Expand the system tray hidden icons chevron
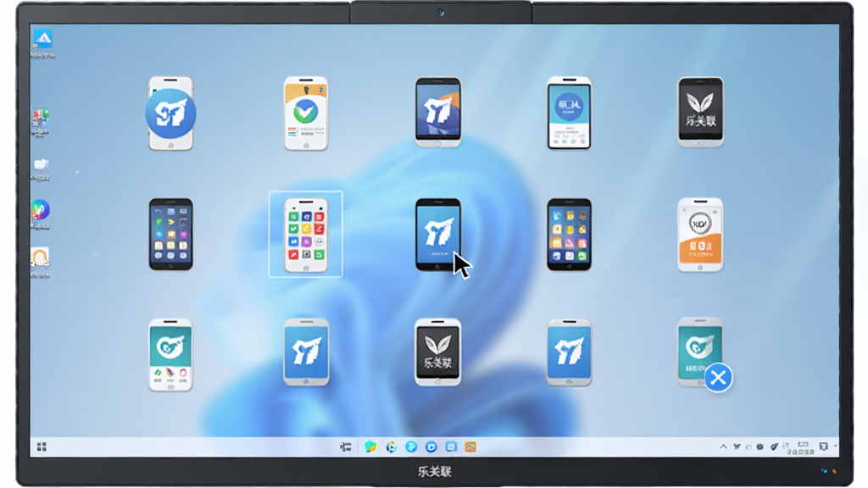Screen dimensions: 868x488 click(724, 446)
